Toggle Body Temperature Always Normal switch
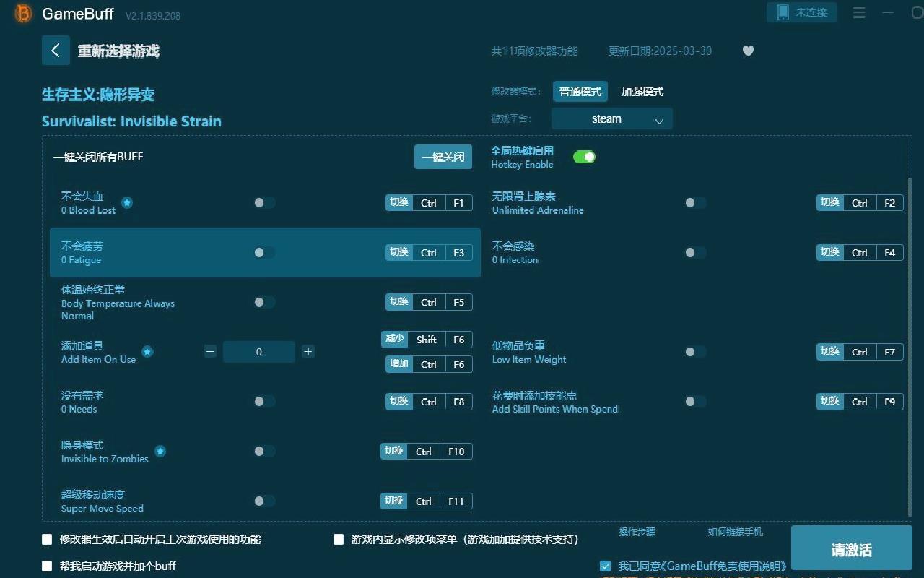The height and width of the screenshot is (578, 924). coord(264,302)
